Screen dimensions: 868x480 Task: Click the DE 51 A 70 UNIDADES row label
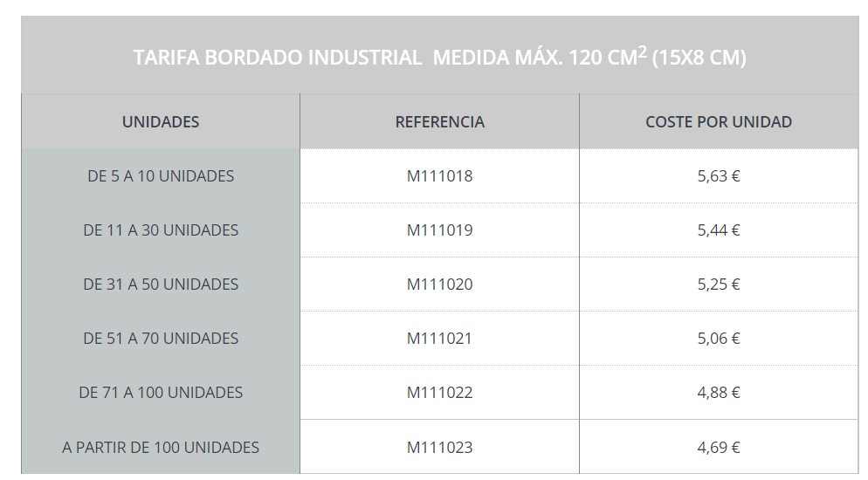click(x=161, y=339)
